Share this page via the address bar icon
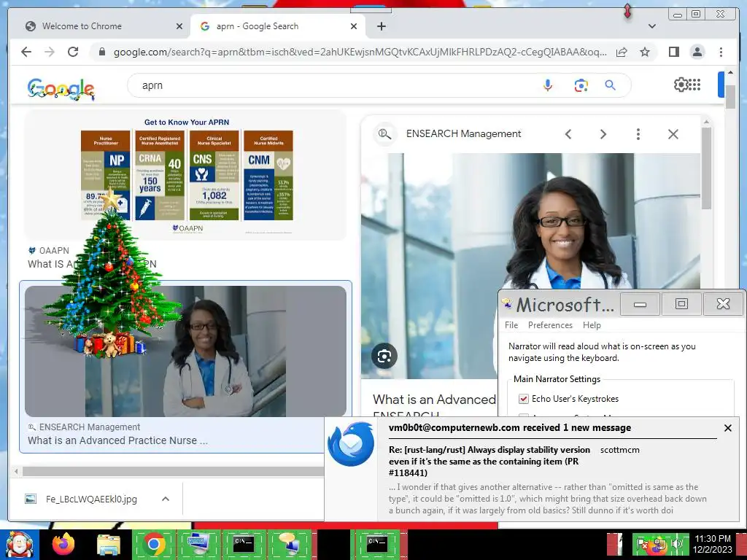 pos(622,52)
